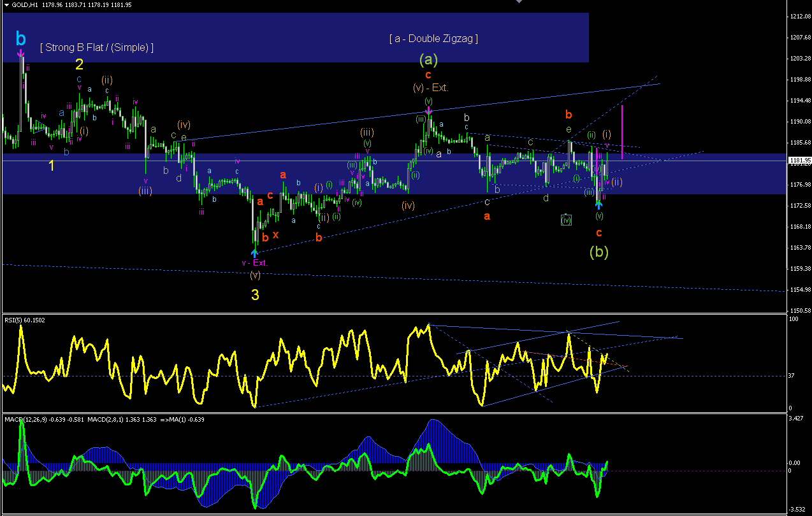Select the large green '(b)' wave label
The image size is (812, 516).
coord(599,252)
